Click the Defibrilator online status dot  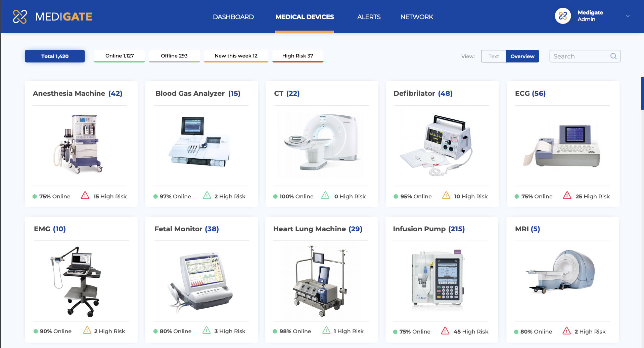click(396, 197)
